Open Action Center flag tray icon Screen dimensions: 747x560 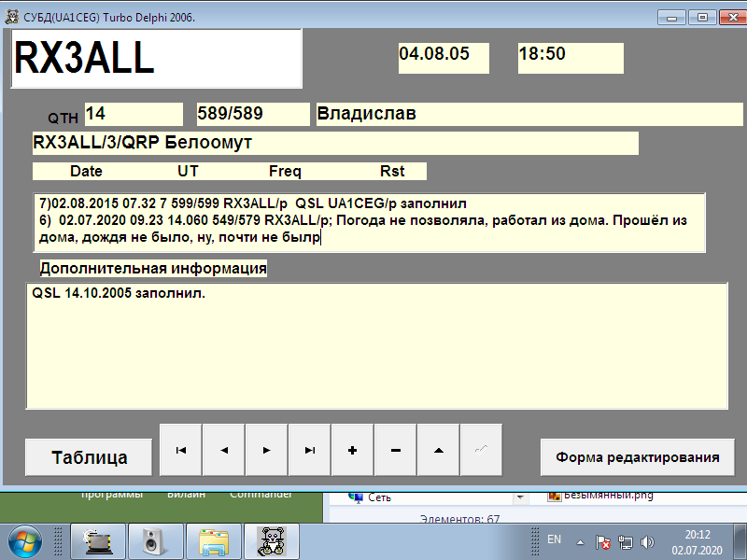603,542
